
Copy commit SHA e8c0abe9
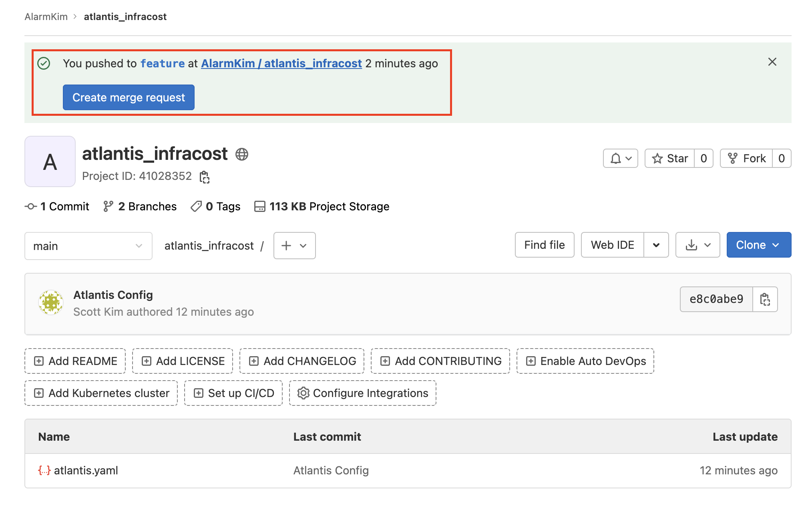pos(765,299)
